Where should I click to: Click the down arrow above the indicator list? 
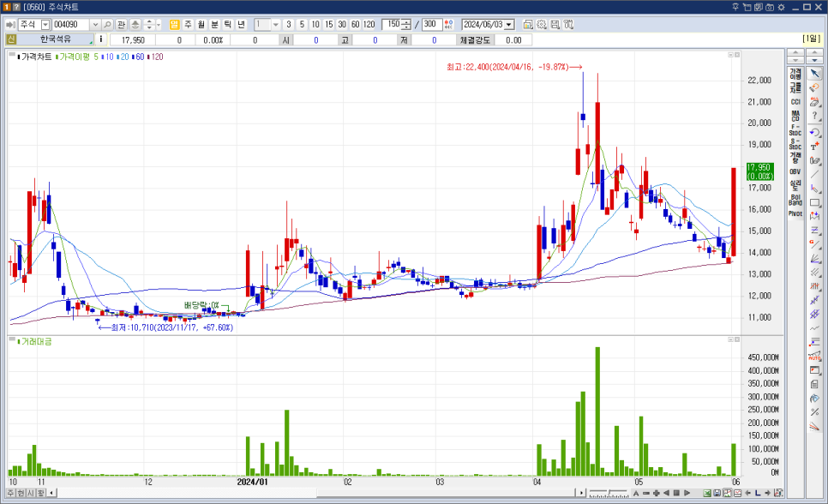tap(795, 60)
